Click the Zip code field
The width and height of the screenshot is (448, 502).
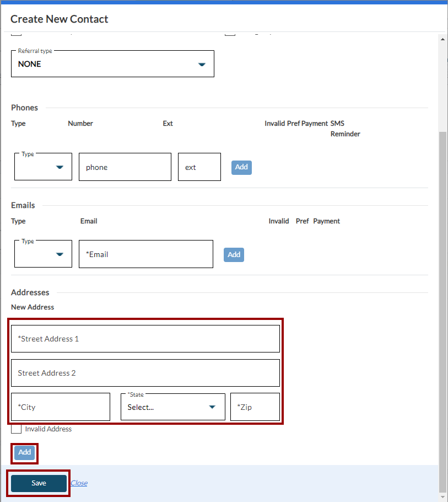pyautogui.click(x=255, y=407)
